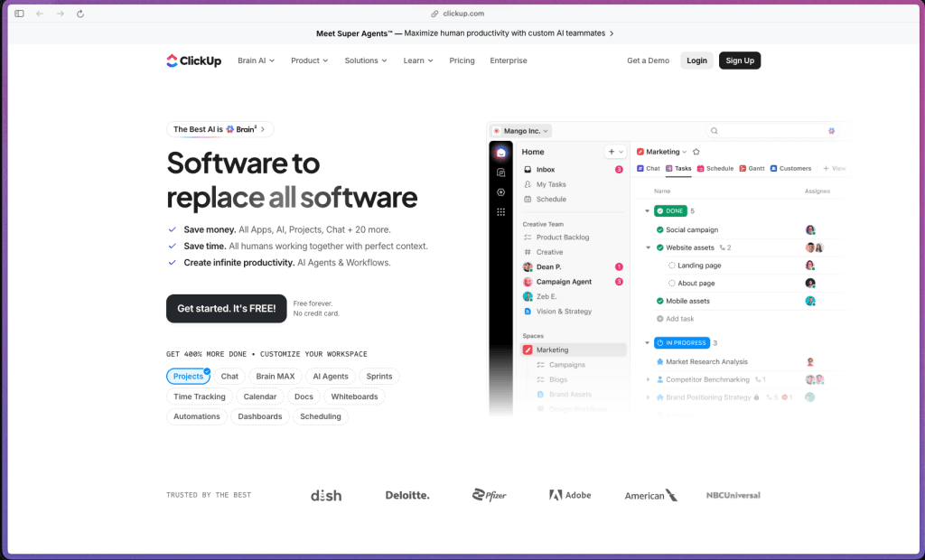Viewport: 925px width, 560px height.
Task: Go forward with browser forward arrow
Action: (61, 14)
